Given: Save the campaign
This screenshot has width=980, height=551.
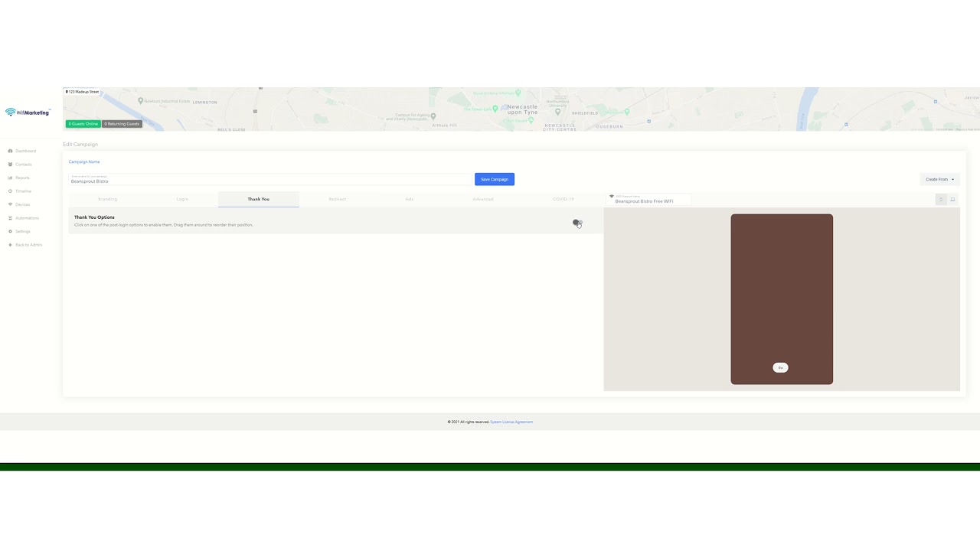Looking at the screenshot, I should (x=495, y=179).
